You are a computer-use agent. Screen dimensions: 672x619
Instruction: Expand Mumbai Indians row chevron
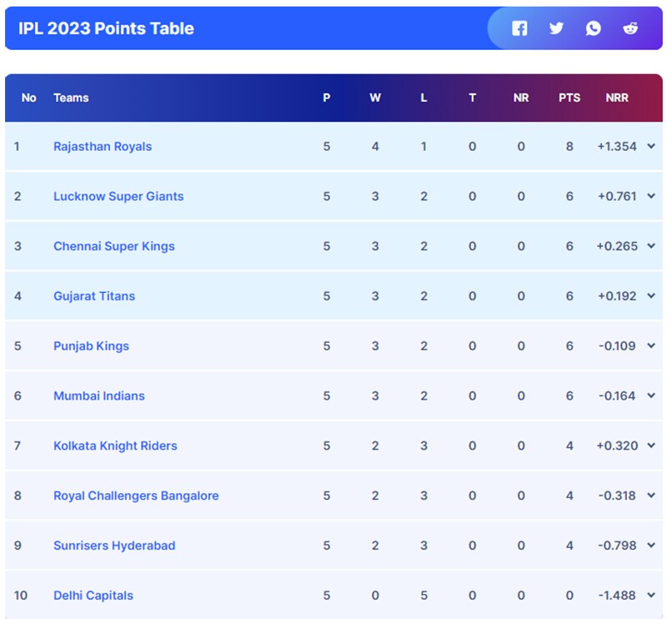tap(651, 395)
